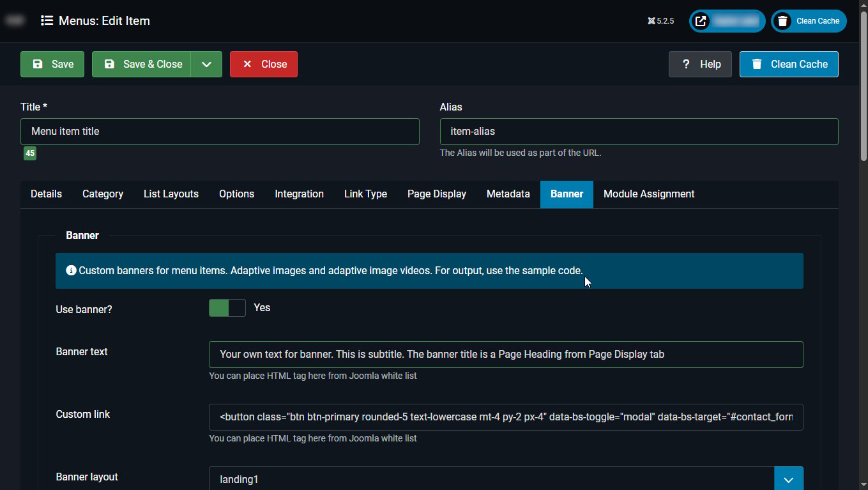Click the green Save button
868x490 pixels.
(x=52, y=64)
